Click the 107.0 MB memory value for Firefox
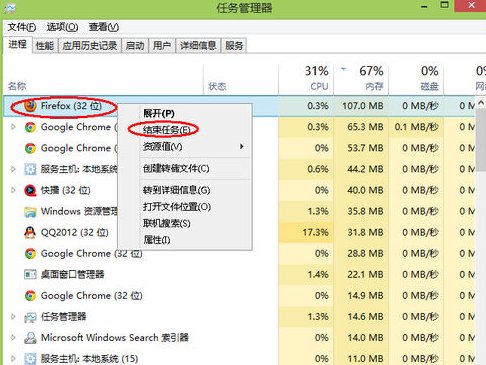This screenshot has width=486, height=365. click(363, 106)
